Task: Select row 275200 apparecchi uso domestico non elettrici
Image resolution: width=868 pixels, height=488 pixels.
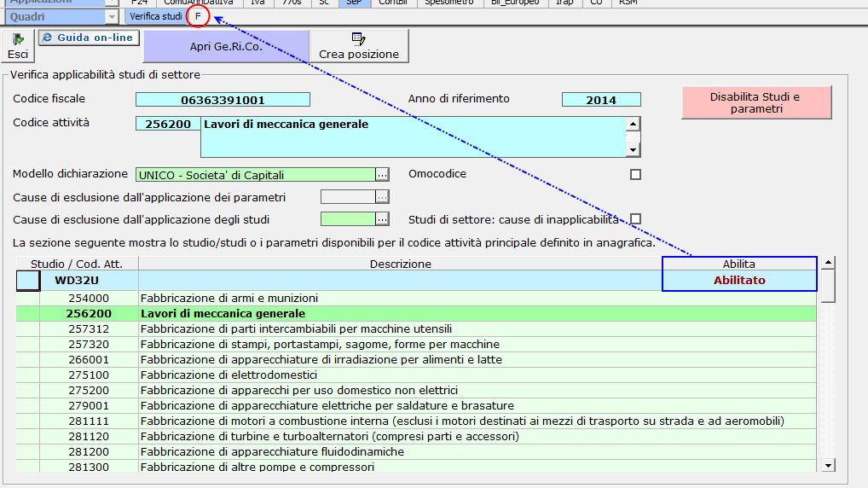Action: click(x=416, y=391)
